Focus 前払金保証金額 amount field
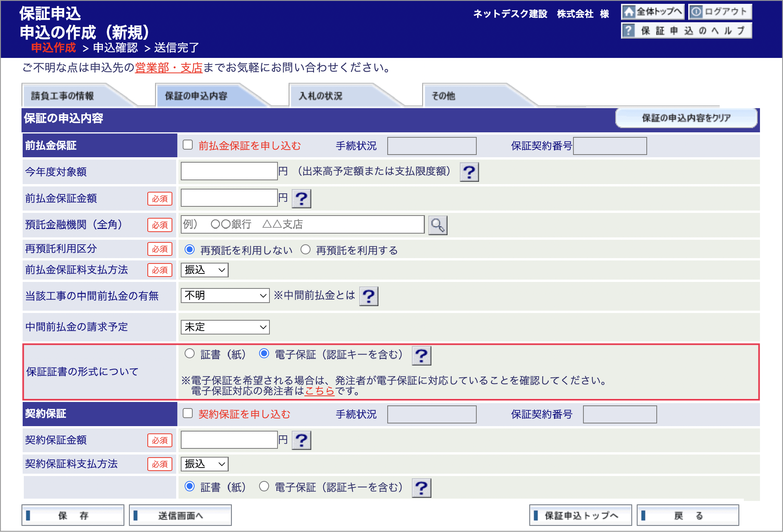This screenshot has width=783, height=532. [x=229, y=198]
